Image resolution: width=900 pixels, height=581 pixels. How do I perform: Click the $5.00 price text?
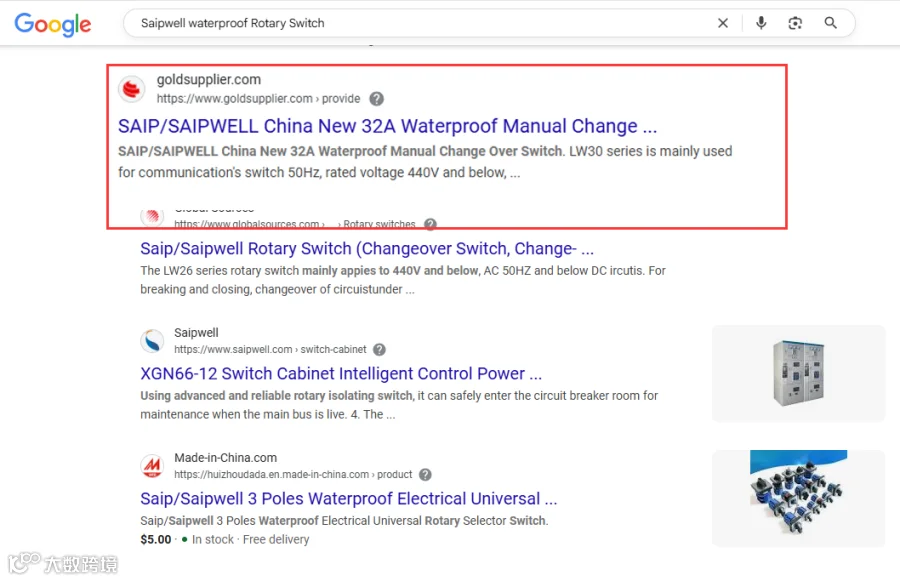point(156,540)
